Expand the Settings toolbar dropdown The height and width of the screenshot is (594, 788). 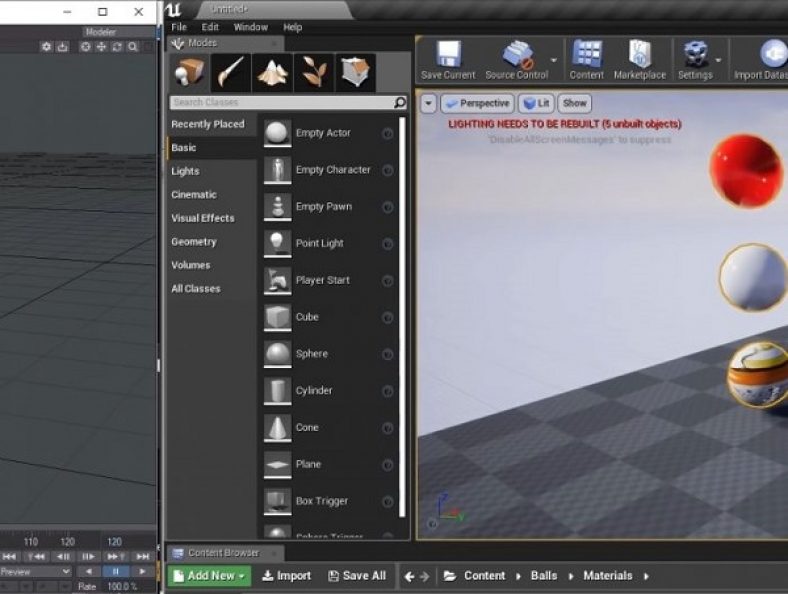coord(718,60)
